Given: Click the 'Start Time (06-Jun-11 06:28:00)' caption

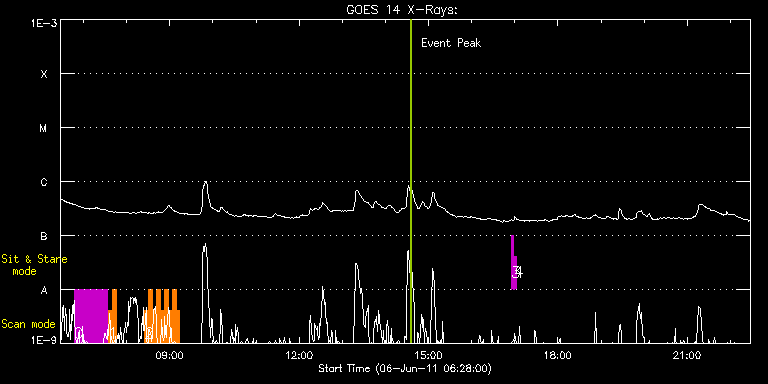Looking at the screenshot, I should tap(405, 368).
